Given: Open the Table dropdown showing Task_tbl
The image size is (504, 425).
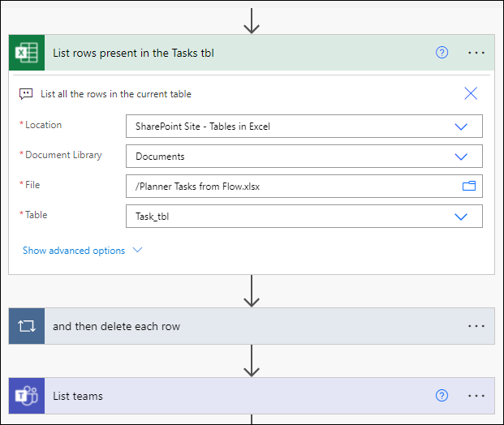Looking at the screenshot, I should tap(461, 217).
